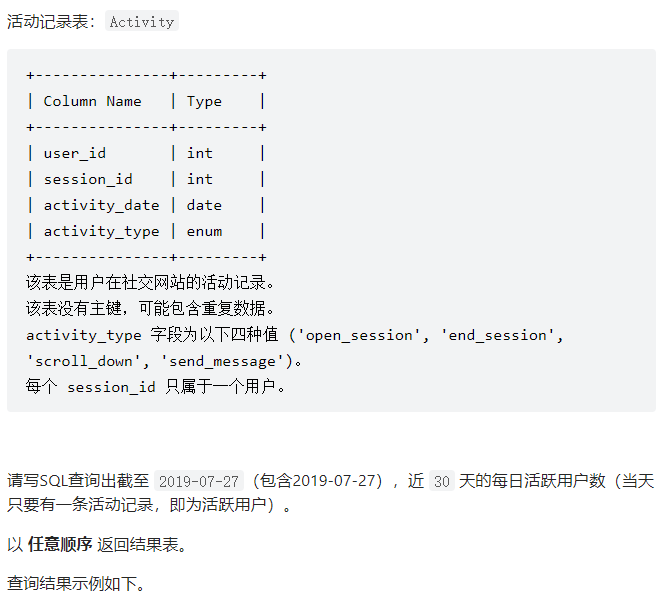The image size is (662, 599).
Task: Click the 该表没有主键 description line
Action: [150, 309]
